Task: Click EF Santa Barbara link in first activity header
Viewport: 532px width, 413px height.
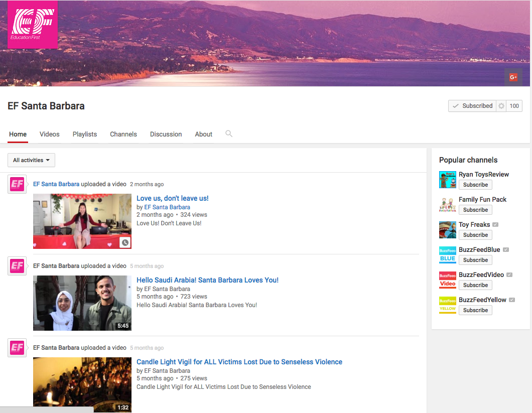Action: tap(56, 184)
